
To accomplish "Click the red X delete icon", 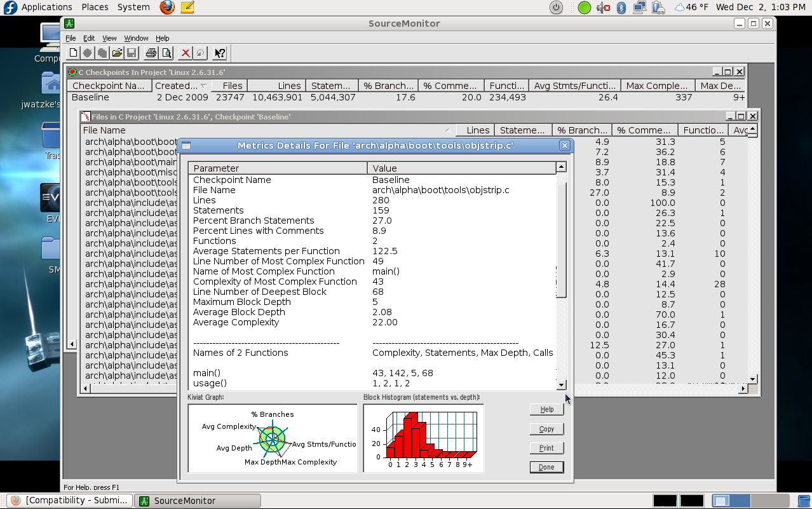I will click(x=186, y=53).
